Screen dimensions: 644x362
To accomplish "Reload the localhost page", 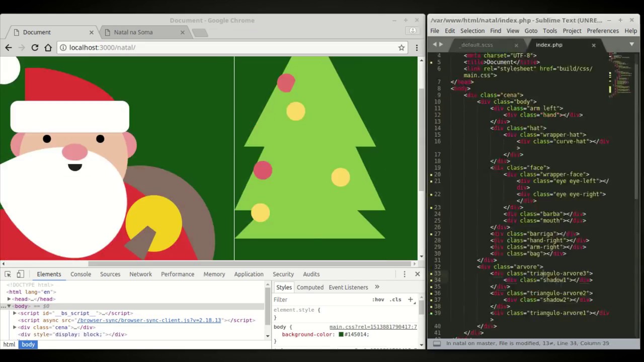I will click(x=35, y=47).
